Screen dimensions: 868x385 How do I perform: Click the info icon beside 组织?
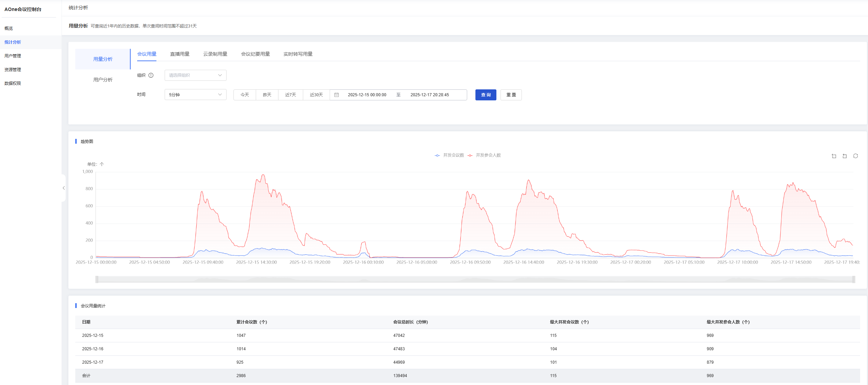(x=151, y=75)
